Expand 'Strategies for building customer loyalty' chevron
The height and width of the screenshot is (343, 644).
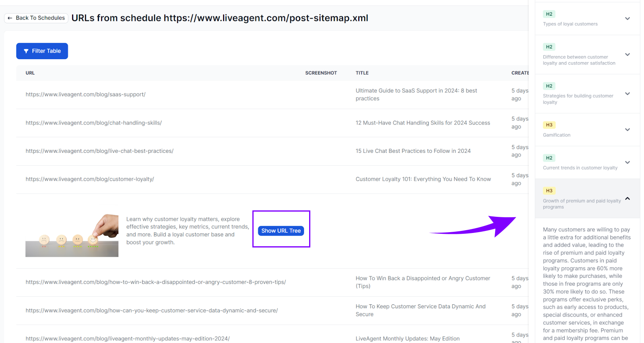tap(627, 94)
